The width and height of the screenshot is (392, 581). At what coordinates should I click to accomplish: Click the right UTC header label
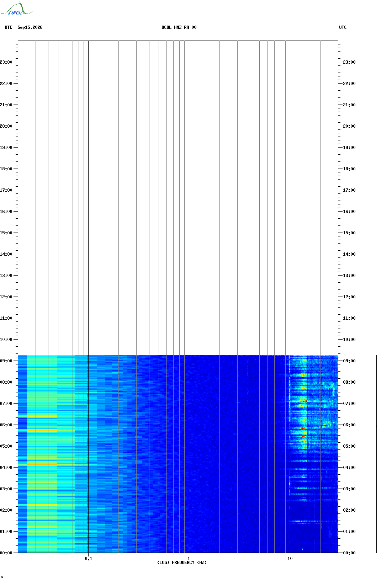[343, 27]
